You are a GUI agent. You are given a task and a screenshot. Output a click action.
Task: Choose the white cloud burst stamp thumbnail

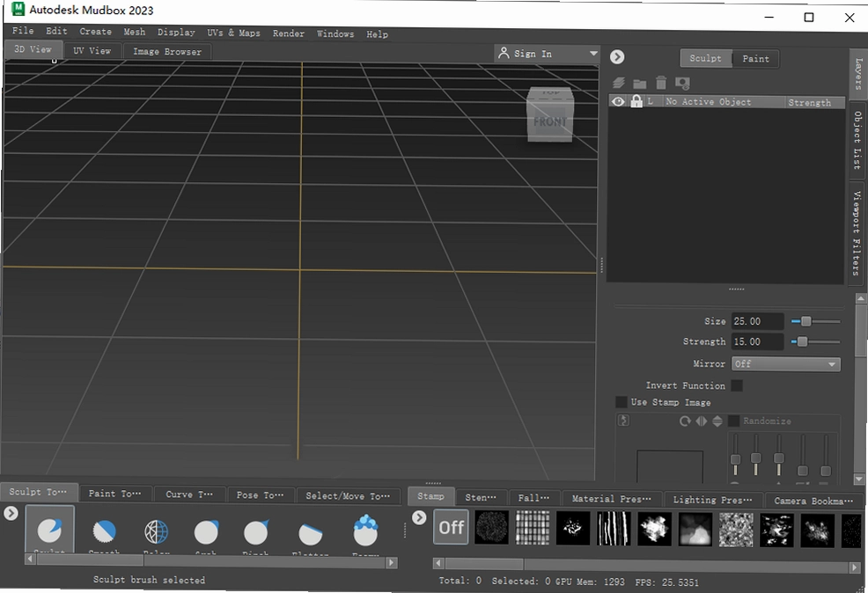point(655,529)
